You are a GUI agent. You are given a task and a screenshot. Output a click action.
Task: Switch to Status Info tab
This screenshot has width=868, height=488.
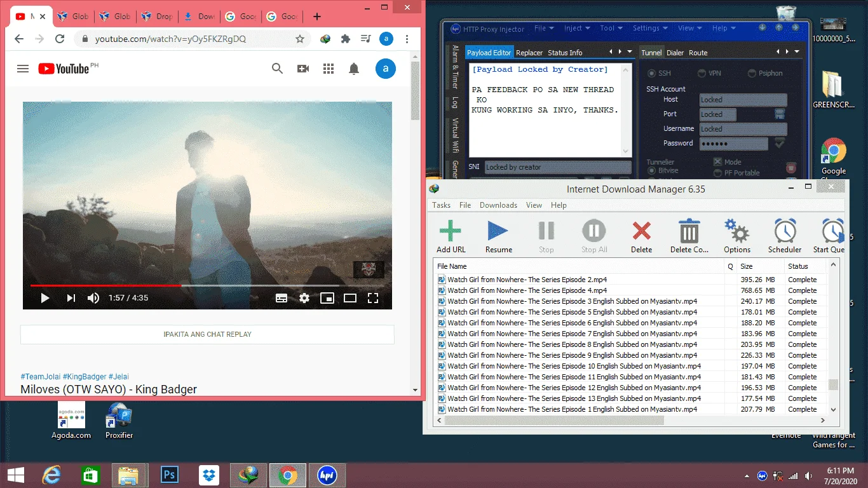pos(565,53)
